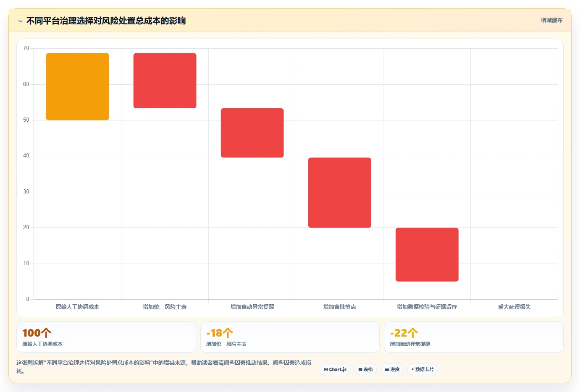Click the description paragraph beginning 这张图拆解
The height and width of the screenshot is (392, 580).
click(x=164, y=367)
